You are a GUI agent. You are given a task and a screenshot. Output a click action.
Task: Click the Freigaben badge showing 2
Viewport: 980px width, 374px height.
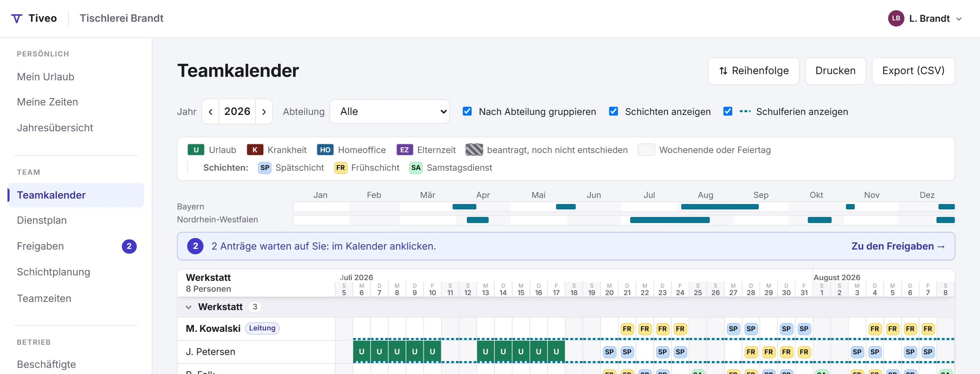[129, 246]
